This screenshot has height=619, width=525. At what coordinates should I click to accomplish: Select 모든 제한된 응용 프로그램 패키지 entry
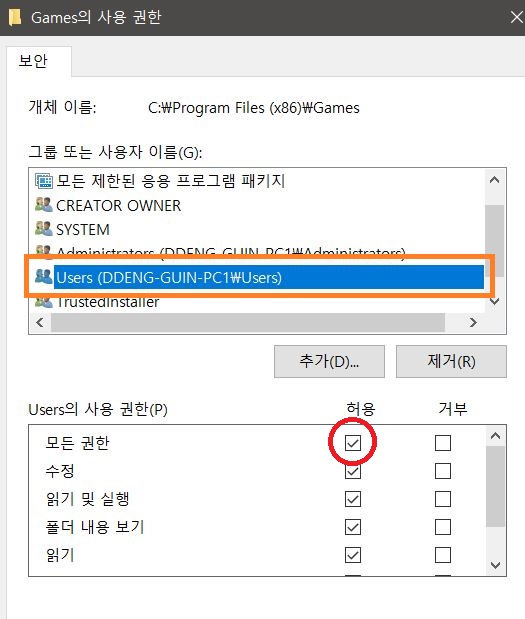[x=171, y=181]
